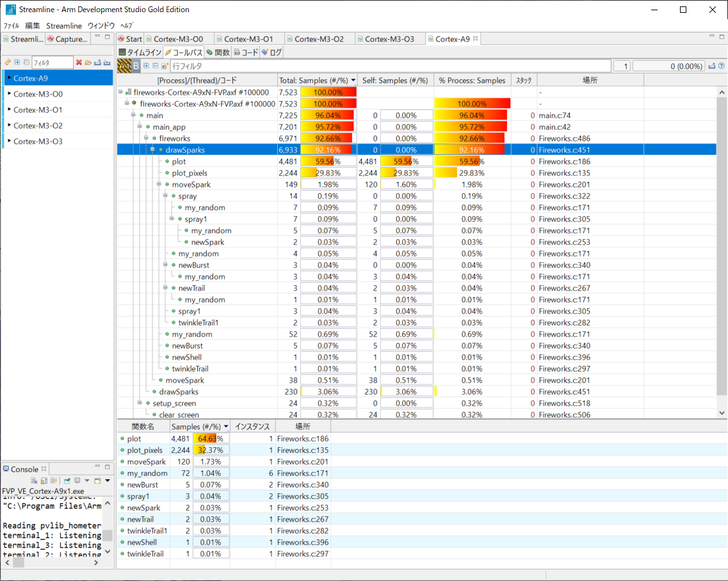Collapse all rows icon in call paths toolbar

(x=156, y=66)
